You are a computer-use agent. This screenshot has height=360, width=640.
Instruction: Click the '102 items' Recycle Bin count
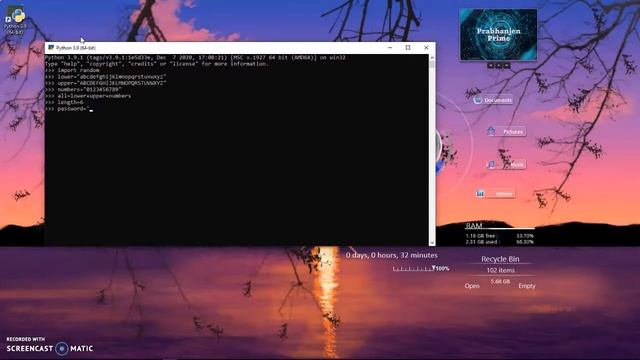pos(500,270)
